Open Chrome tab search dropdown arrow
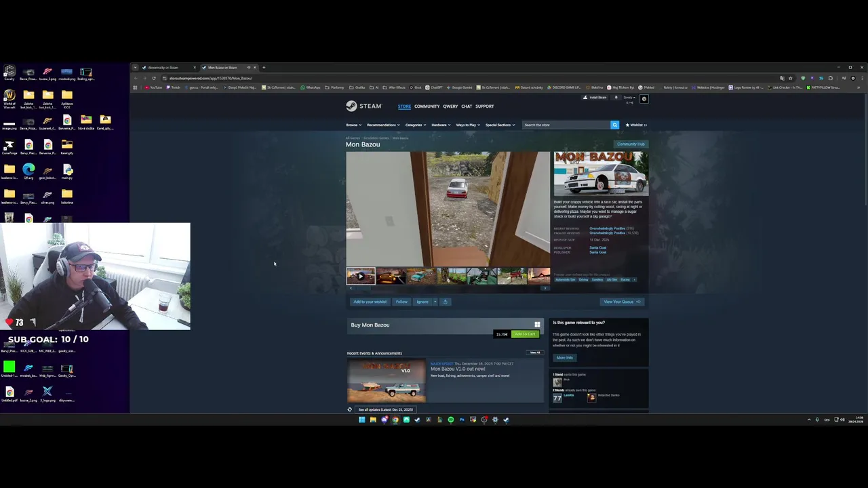Viewport: 868px width, 488px height. [135, 67]
